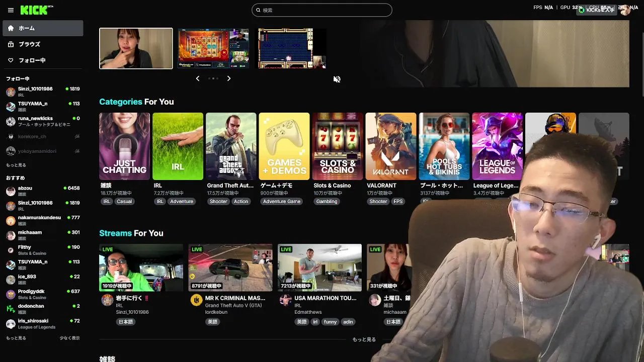Click Gambling tag under Slots & Casino
This screenshot has width=644, height=362.
coord(327,202)
